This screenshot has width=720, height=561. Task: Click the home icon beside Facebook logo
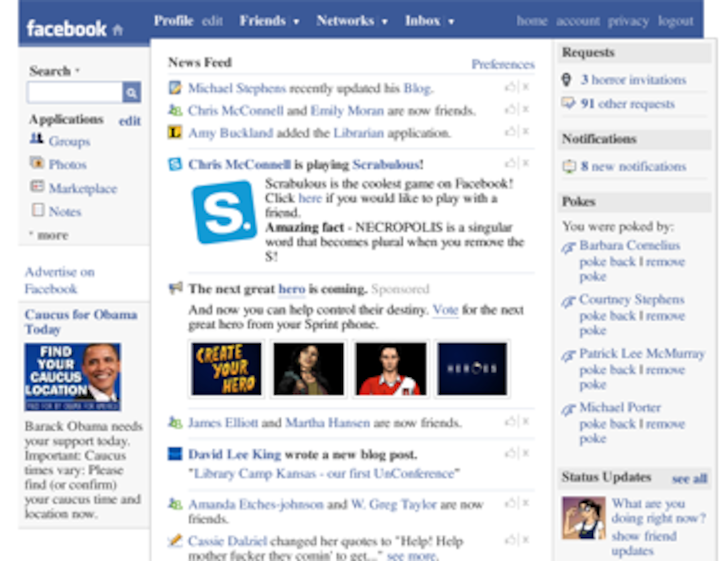point(118,30)
